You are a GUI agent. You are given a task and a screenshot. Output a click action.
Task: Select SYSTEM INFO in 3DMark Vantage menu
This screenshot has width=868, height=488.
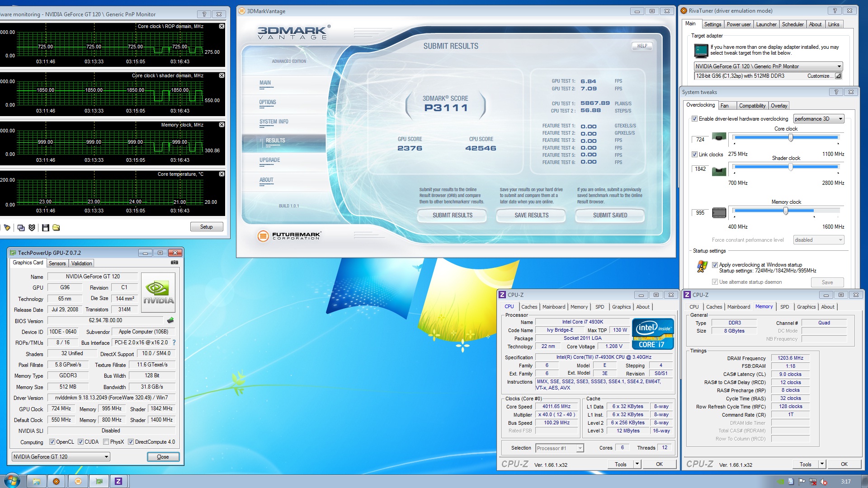[274, 122]
